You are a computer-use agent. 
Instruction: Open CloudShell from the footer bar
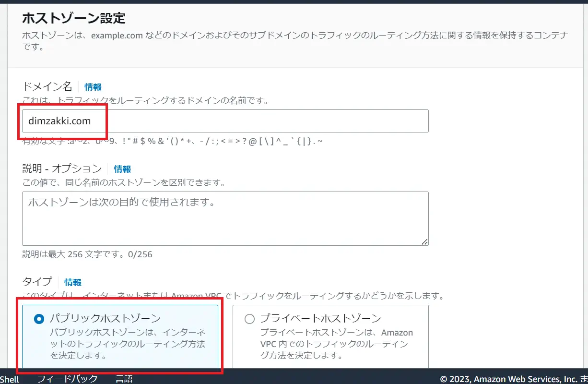pos(10,379)
